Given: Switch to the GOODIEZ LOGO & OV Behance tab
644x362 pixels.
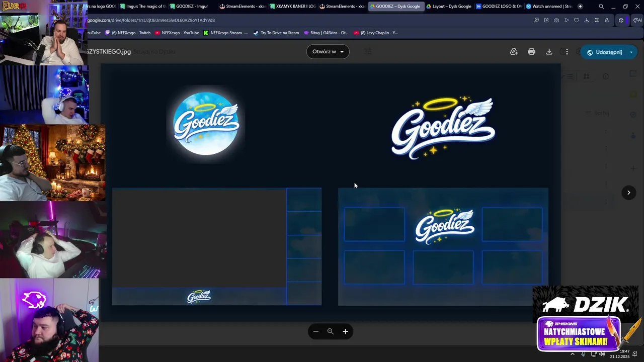Looking at the screenshot, I should click(x=499, y=7).
